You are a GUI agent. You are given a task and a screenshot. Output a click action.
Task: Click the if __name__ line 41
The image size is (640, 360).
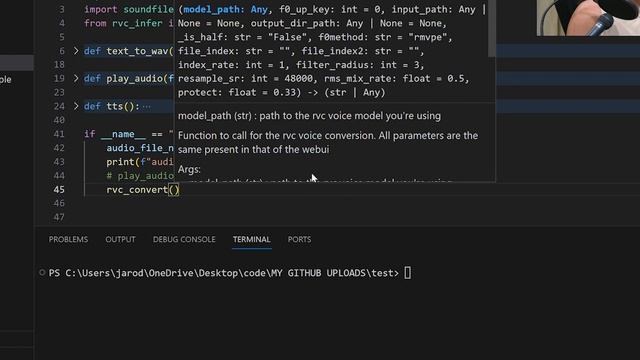pos(129,134)
